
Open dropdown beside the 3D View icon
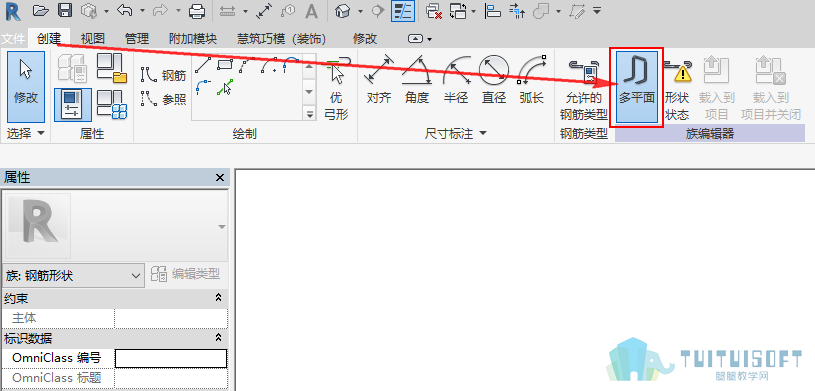click(360, 11)
